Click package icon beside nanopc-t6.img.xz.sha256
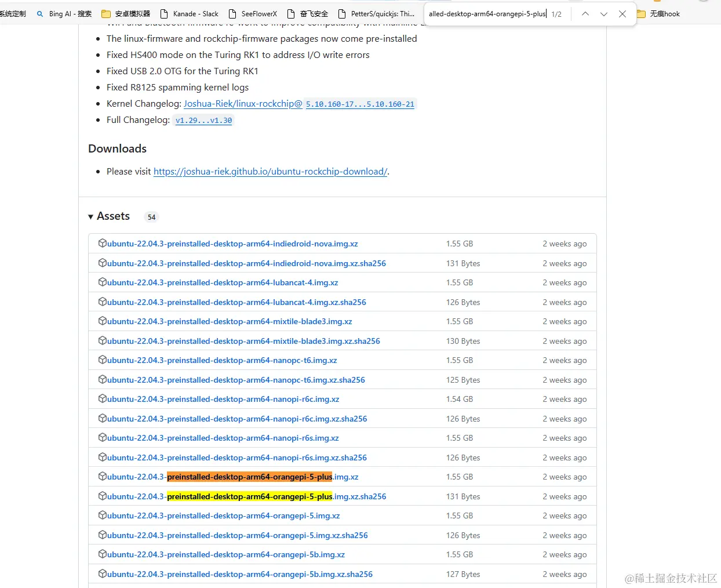Screen dimensions: 721x588 point(103,379)
